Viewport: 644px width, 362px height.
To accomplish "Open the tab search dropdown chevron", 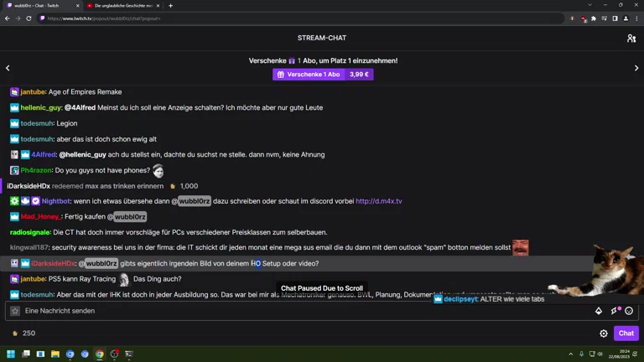I will pos(589,5).
